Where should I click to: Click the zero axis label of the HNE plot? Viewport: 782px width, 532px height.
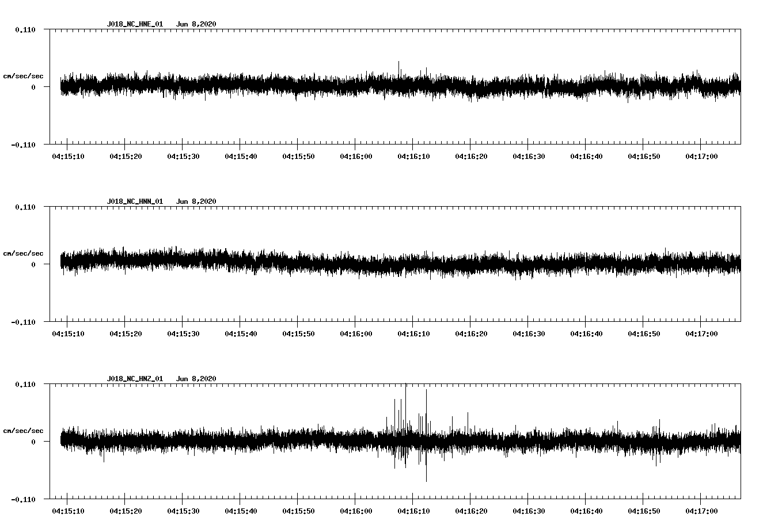click(x=33, y=87)
